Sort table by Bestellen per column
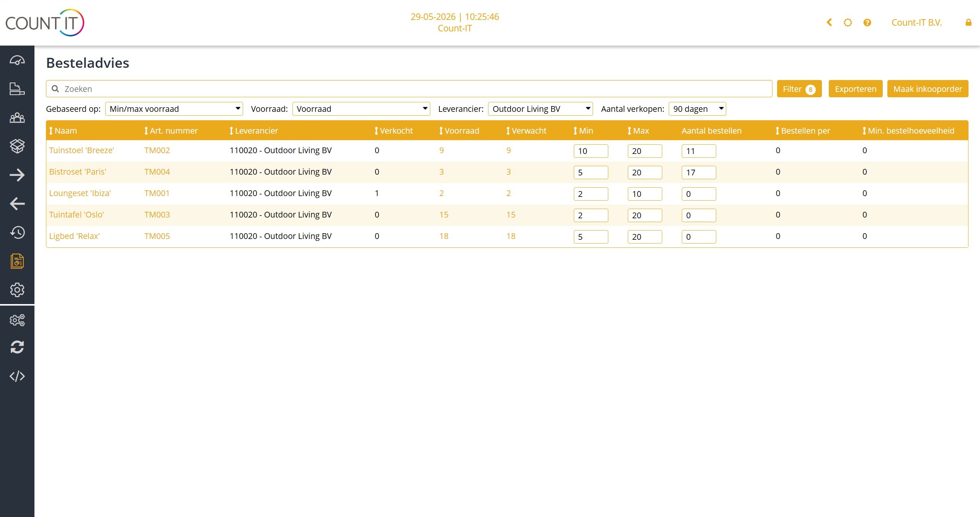Viewport: 980px width, 517px height. pos(803,131)
